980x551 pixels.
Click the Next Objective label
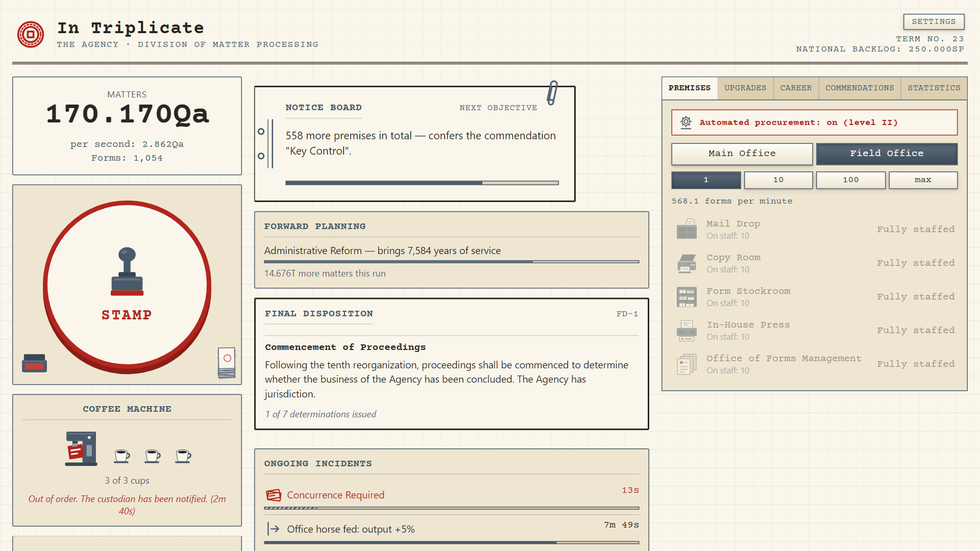(498, 108)
